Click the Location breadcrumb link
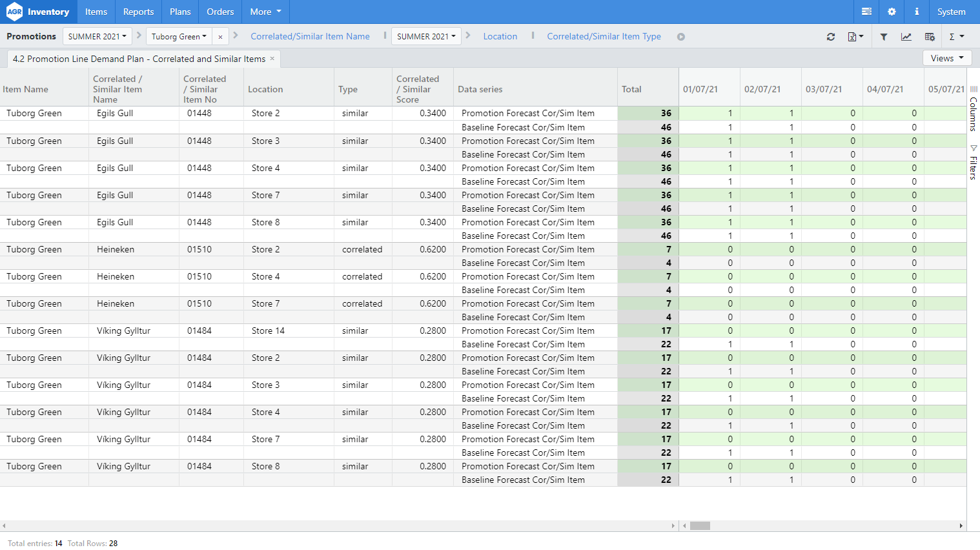 pos(500,36)
